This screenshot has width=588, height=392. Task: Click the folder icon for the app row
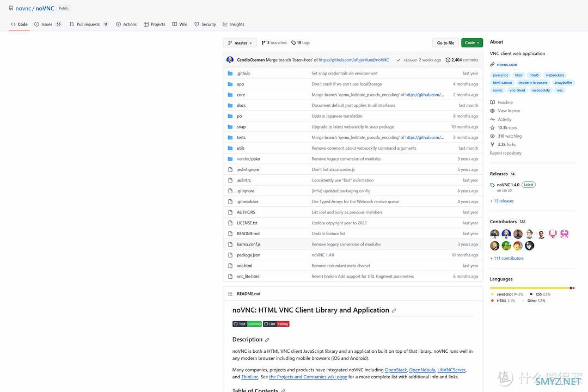pos(230,84)
